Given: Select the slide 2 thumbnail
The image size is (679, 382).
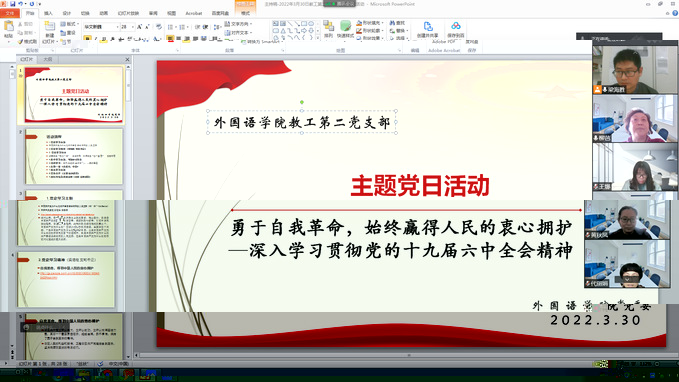Looking at the screenshot, I should pyautogui.click(x=74, y=156).
